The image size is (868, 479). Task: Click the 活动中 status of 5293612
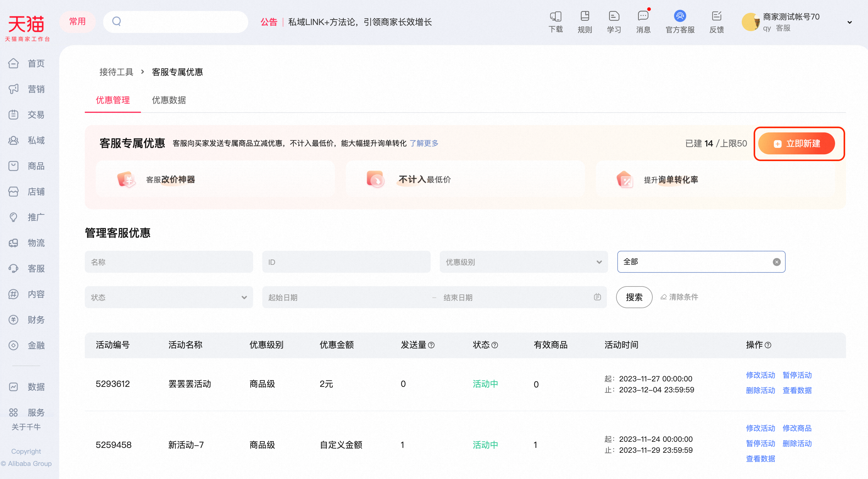pyautogui.click(x=485, y=384)
